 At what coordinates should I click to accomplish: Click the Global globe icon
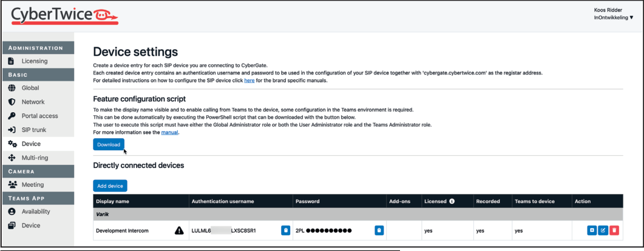pyautogui.click(x=12, y=88)
